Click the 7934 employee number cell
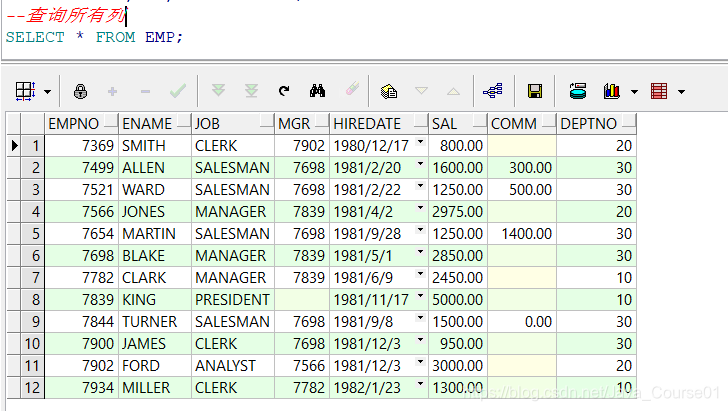This screenshot has width=728, height=411. click(x=81, y=388)
